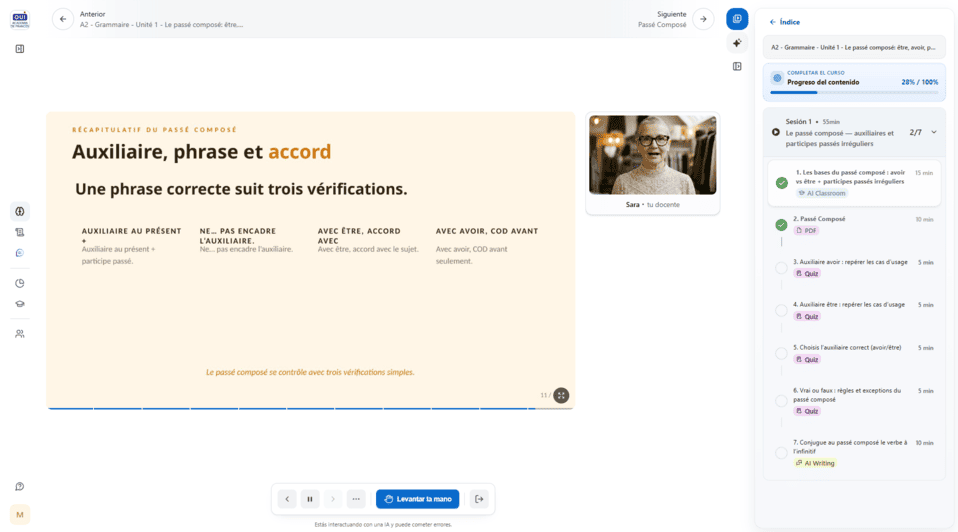The height and width of the screenshot is (532, 958).
Task: Open the pie chart progress icon
Action: [x=20, y=283]
